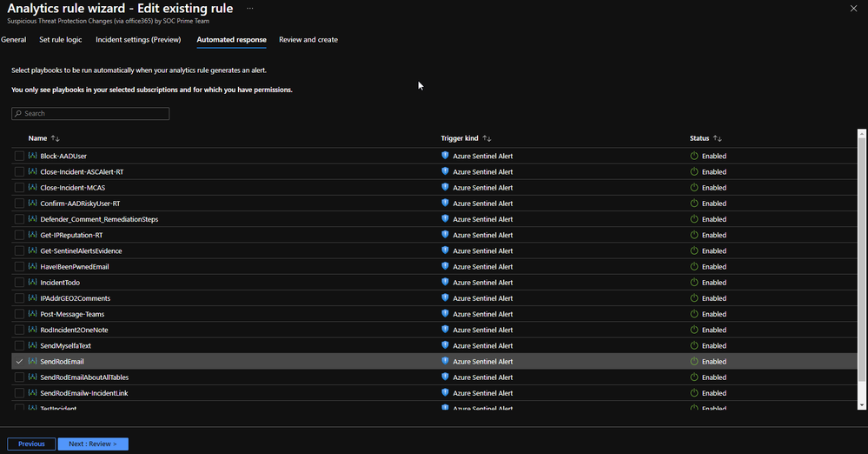Click the Sentinel shield icon in Block-AADUser row
Image resolution: width=868 pixels, height=454 pixels.
[x=445, y=156]
